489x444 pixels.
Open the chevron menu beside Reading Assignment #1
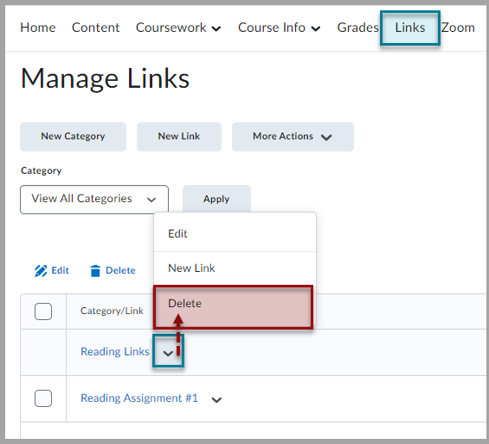coord(217,399)
